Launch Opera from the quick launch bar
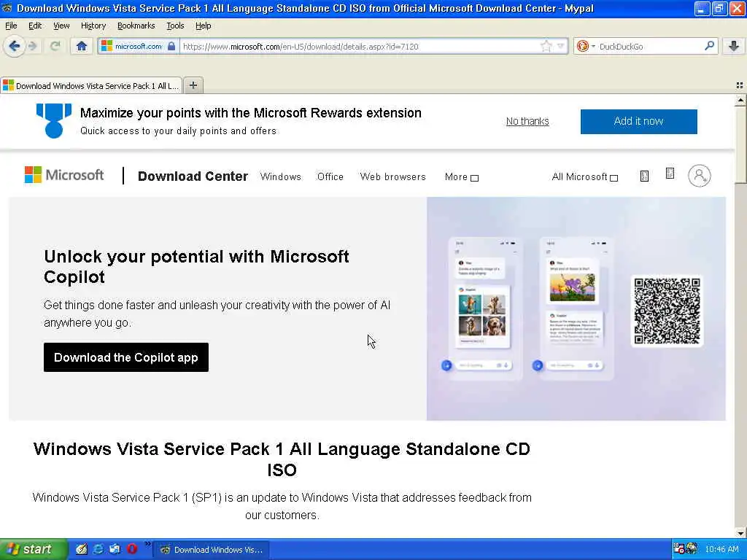 click(132, 549)
